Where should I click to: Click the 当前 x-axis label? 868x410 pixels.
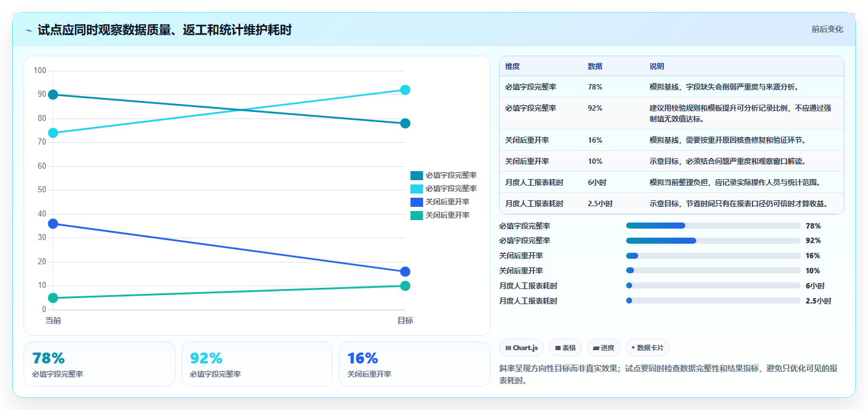tap(53, 321)
